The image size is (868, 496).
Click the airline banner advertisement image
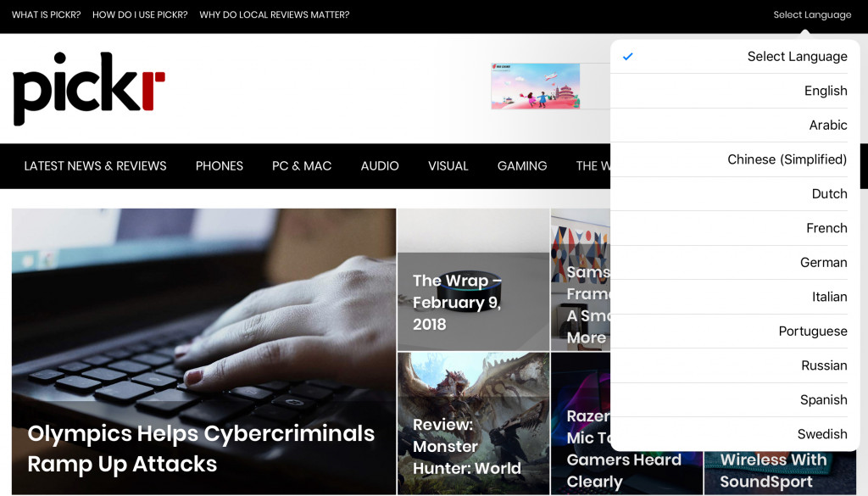click(x=536, y=86)
